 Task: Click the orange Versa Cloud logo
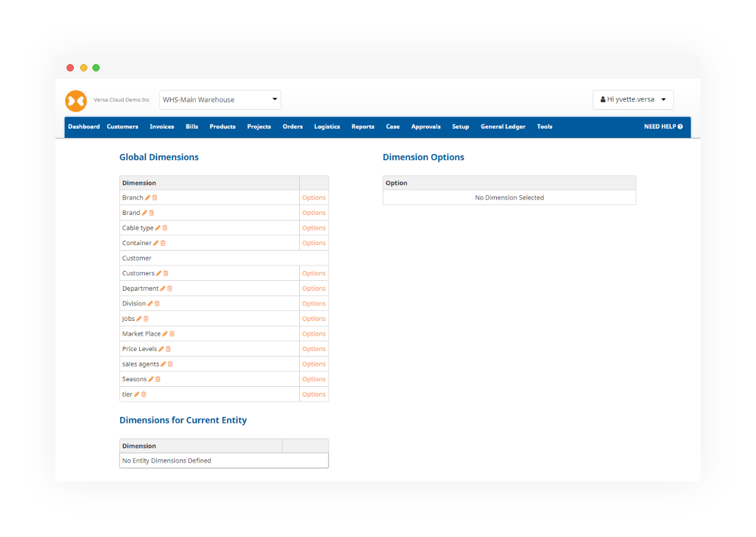click(x=76, y=100)
